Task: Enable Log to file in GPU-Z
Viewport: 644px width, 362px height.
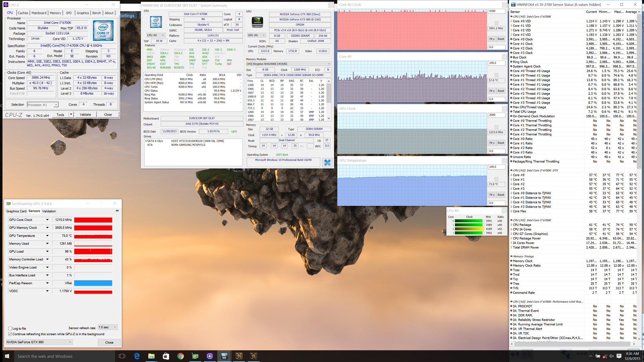Action: pyautogui.click(x=10, y=328)
